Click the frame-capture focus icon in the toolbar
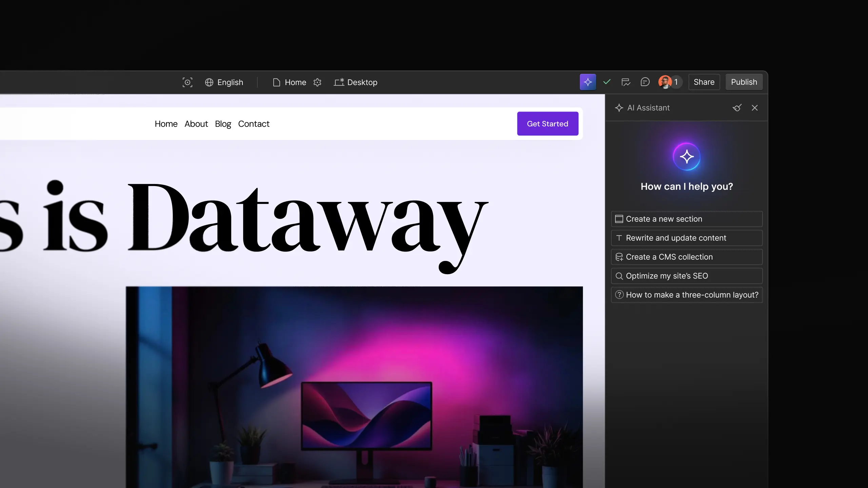Image resolution: width=868 pixels, height=488 pixels. pos(188,82)
